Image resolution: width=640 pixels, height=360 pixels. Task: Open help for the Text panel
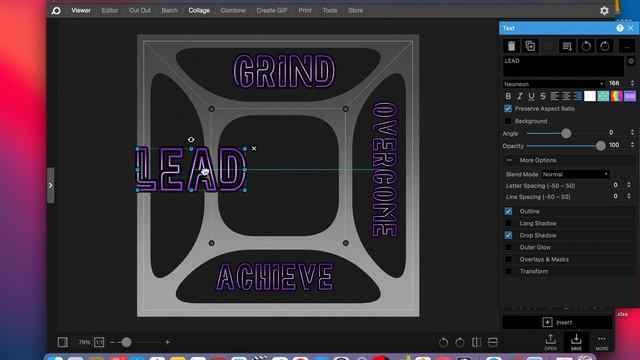pyautogui.click(x=620, y=28)
